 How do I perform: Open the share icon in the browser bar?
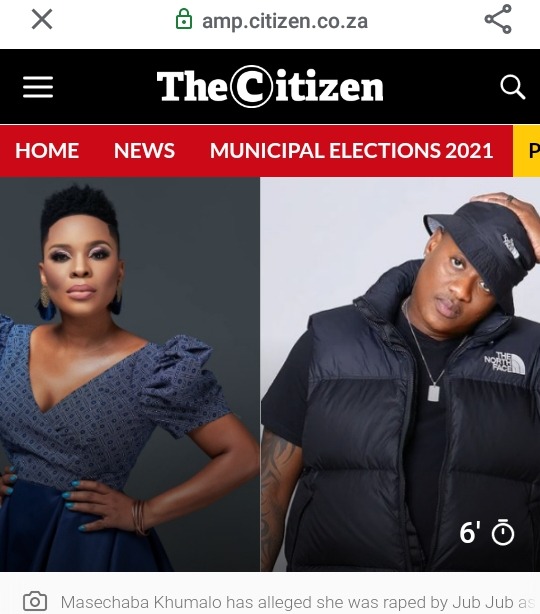[x=498, y=19]
